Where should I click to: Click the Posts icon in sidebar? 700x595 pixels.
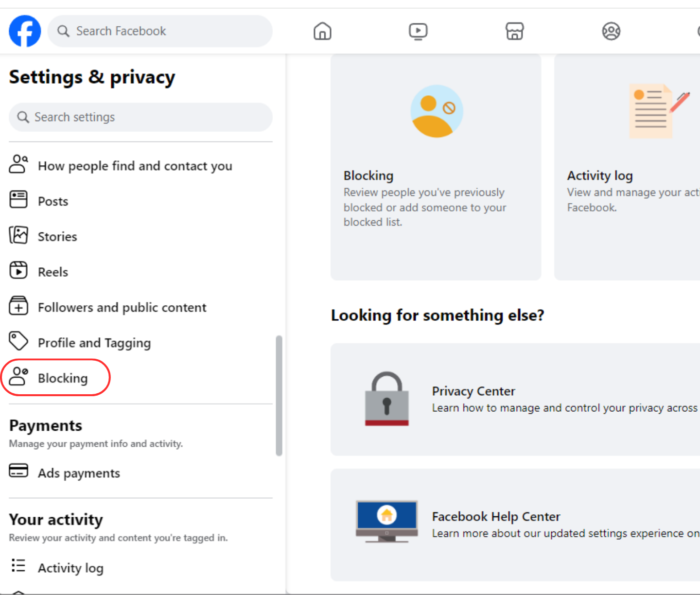click(x=18, y=199)
